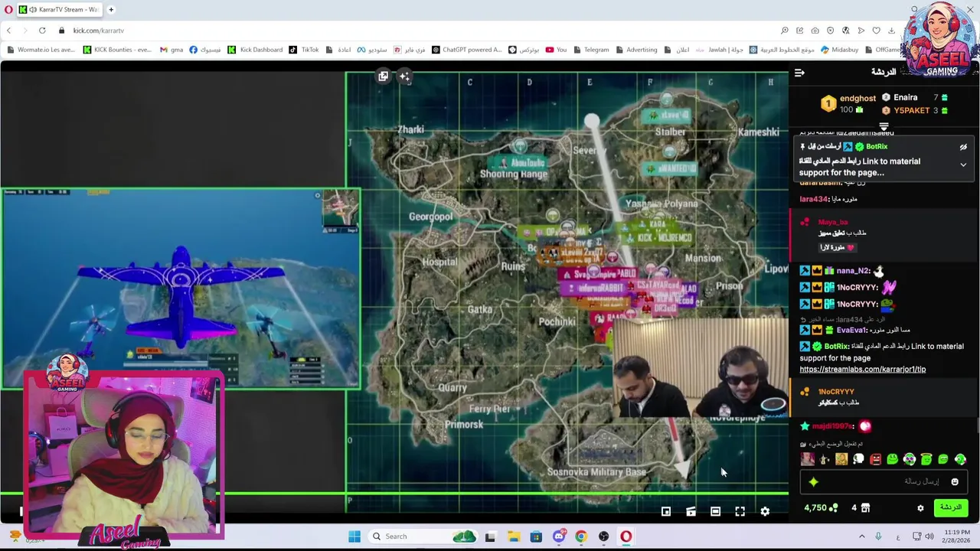Click username Maya_ba in chat
Screen dimensions: 980x551
click(x=832, y=222)
